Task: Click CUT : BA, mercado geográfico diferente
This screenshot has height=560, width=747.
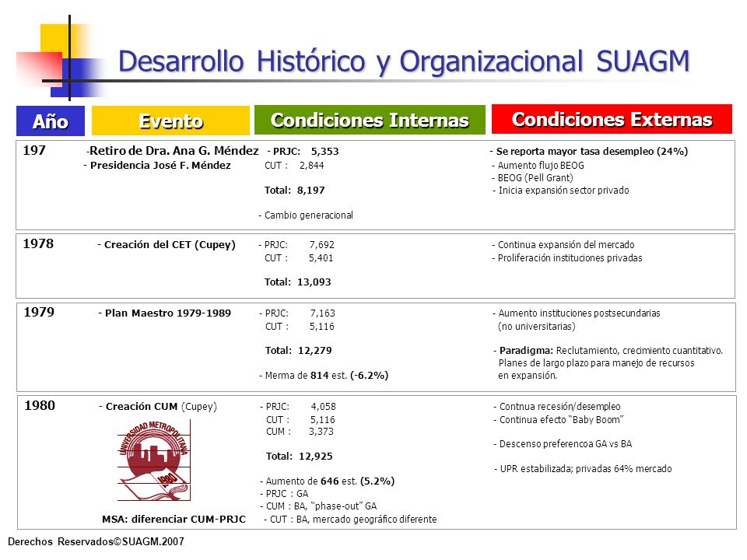Action: coord(350,519)
